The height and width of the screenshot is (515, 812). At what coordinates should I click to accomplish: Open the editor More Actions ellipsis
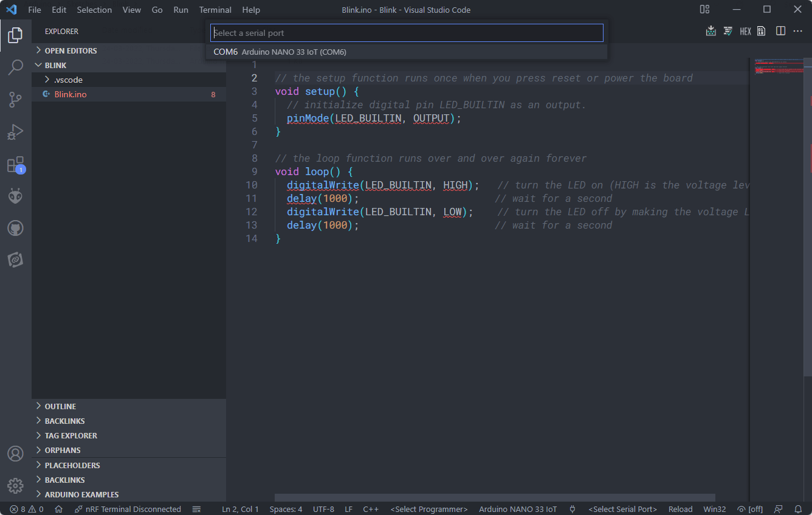point(798,31)
